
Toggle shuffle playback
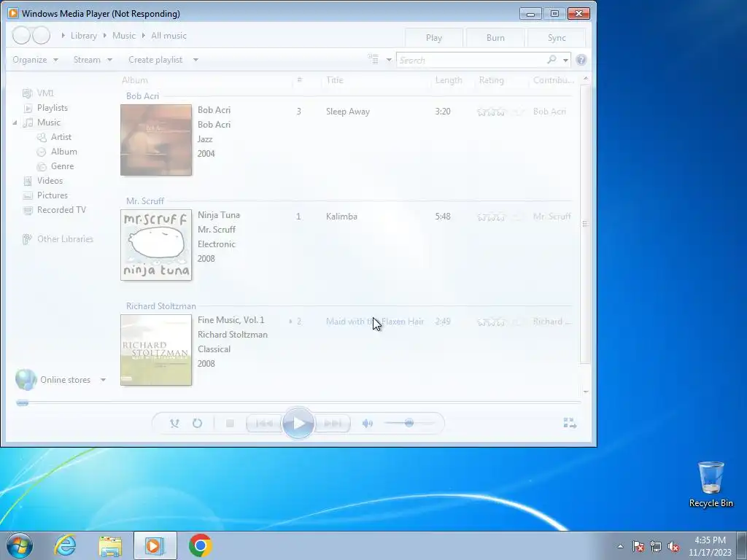(x=175, y=424)
